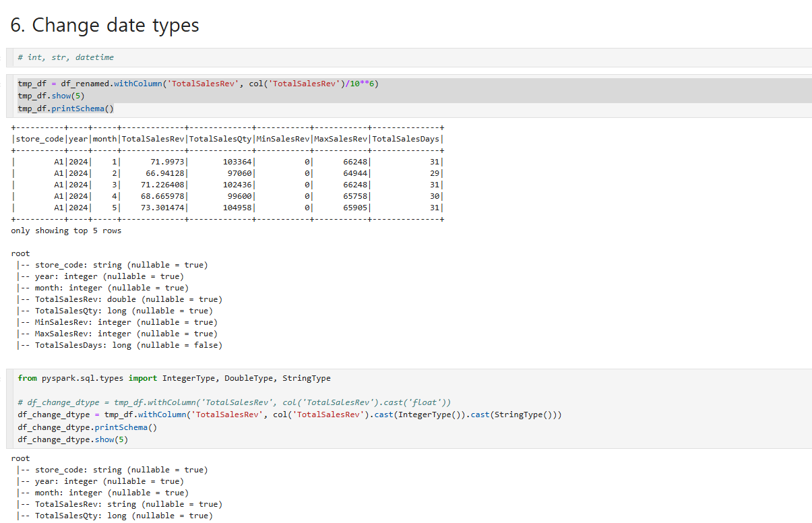Click the '6. Change date types' heading

105,26
